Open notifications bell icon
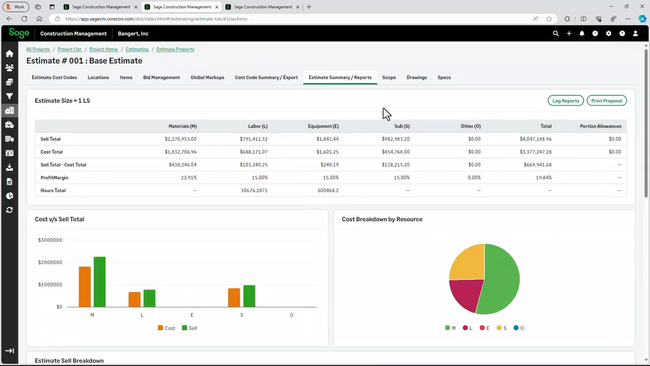 pos(582,34)
